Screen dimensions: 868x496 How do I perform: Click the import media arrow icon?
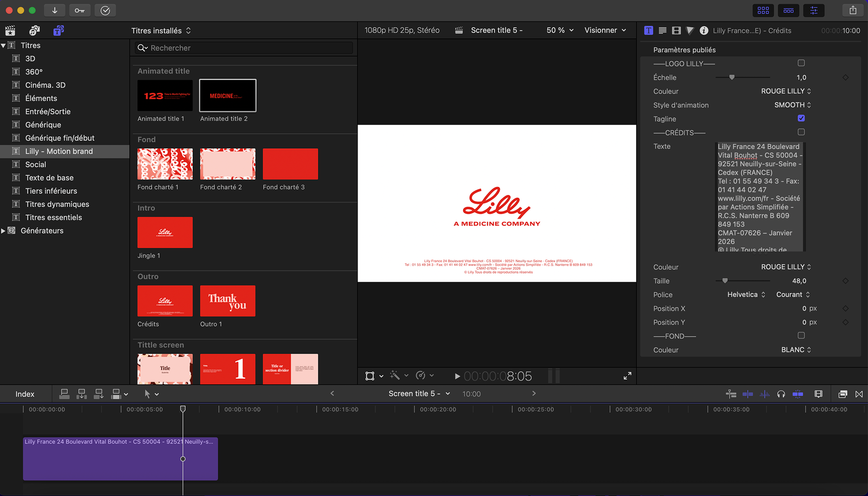pos(55,10)
